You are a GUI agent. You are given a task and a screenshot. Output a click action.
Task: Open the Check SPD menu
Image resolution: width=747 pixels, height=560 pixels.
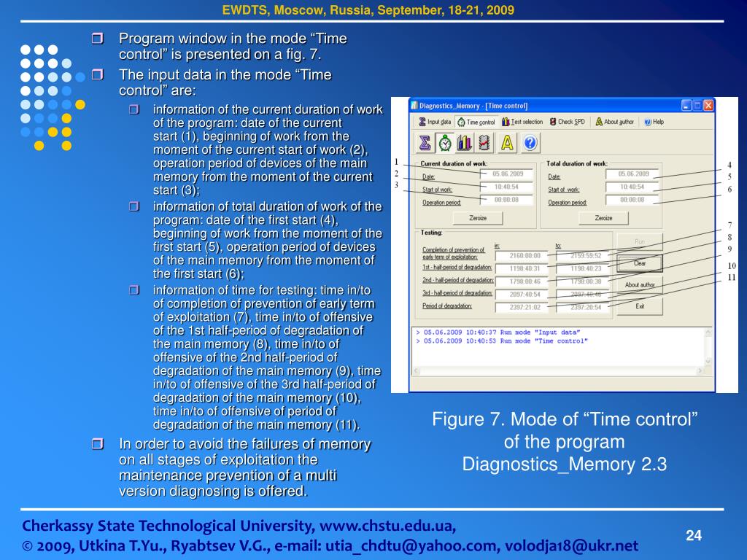[x=567, y=122]
